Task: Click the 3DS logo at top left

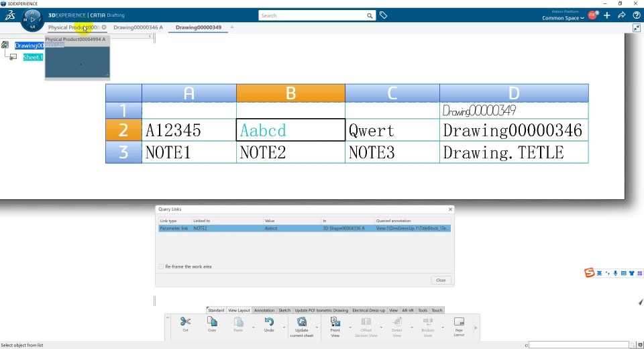Action: 10,15
